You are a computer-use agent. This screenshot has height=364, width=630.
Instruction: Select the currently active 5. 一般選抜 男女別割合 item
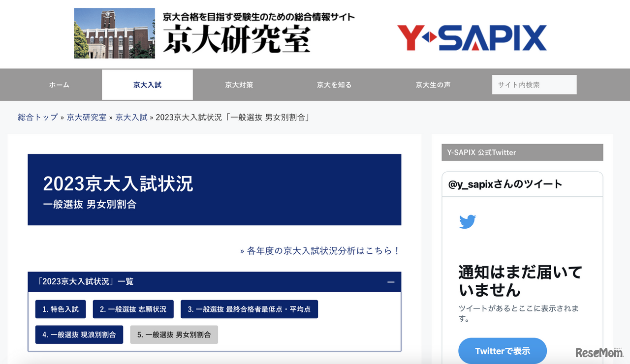[174, 334]
